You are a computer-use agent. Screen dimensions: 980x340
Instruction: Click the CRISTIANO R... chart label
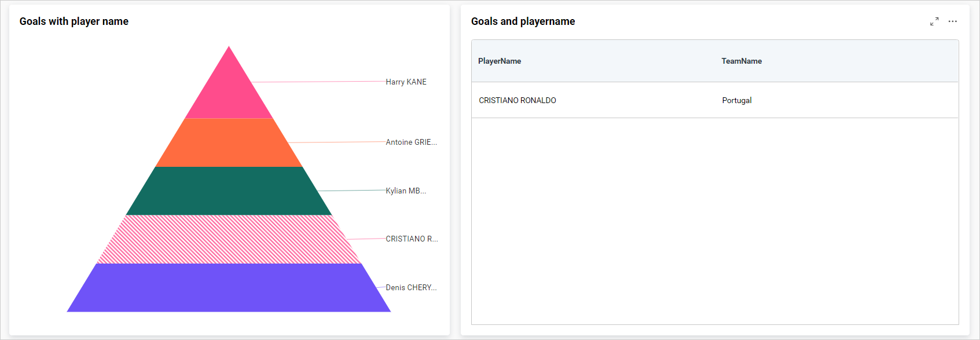(412, 239)
